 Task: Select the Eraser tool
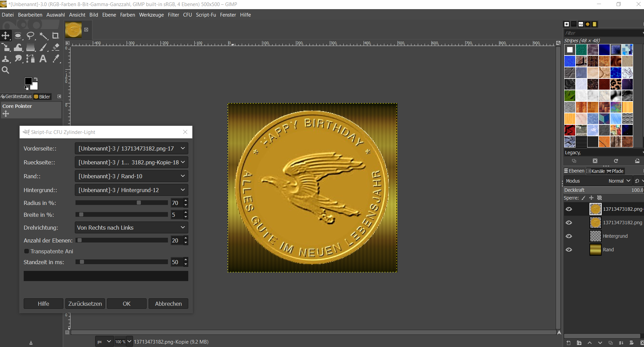56,47
